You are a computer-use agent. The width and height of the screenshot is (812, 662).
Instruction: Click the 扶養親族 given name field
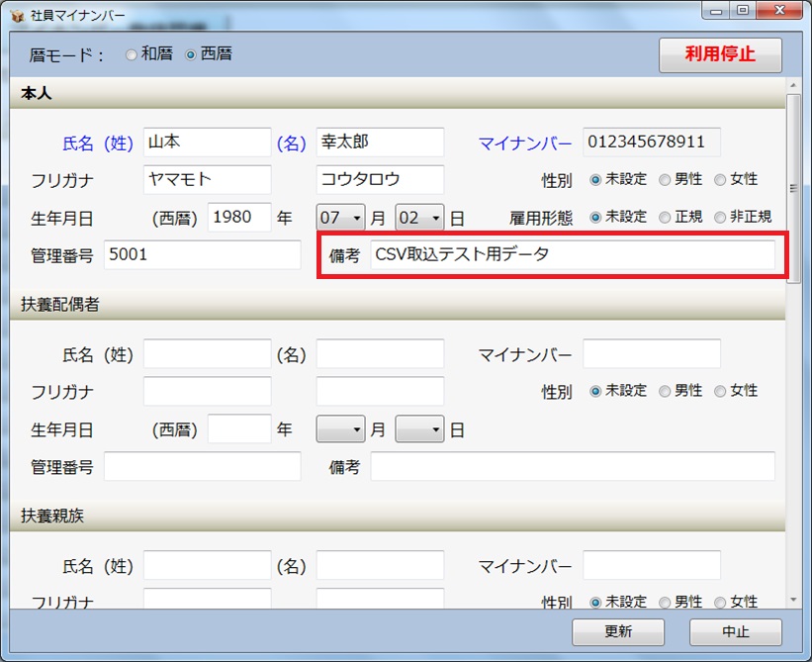380,565
